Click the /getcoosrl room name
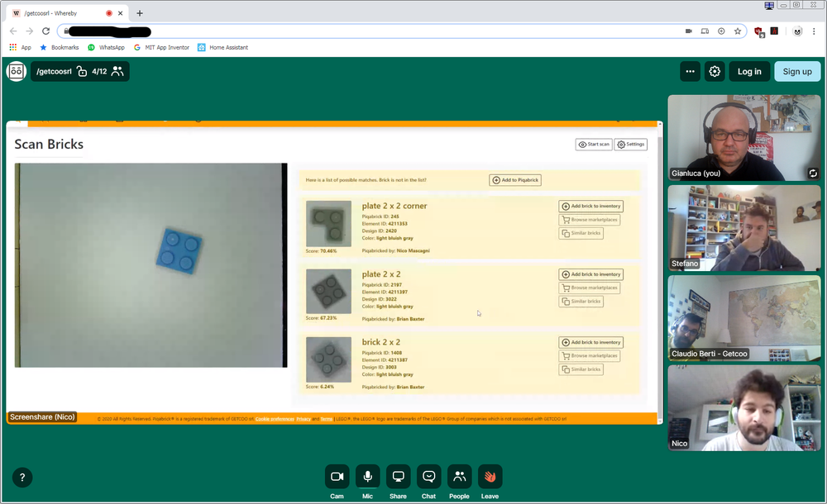 [54, 71]
